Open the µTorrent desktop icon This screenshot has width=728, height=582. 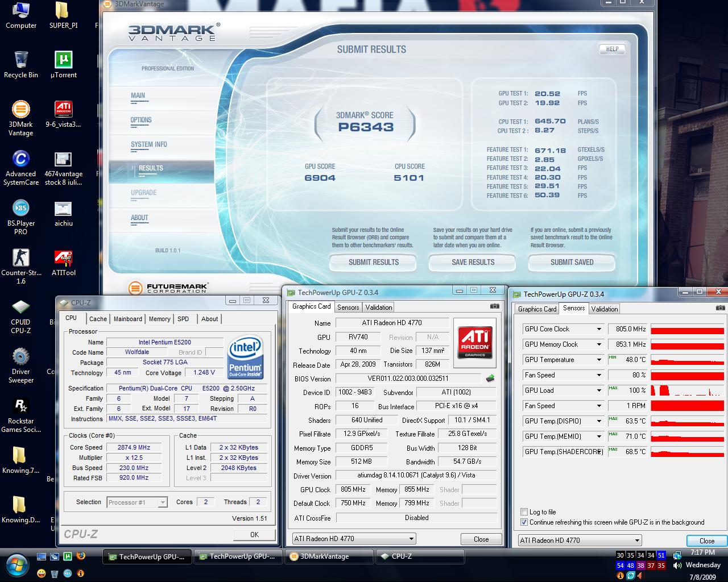pyautogui.click(x=63, y=64)
